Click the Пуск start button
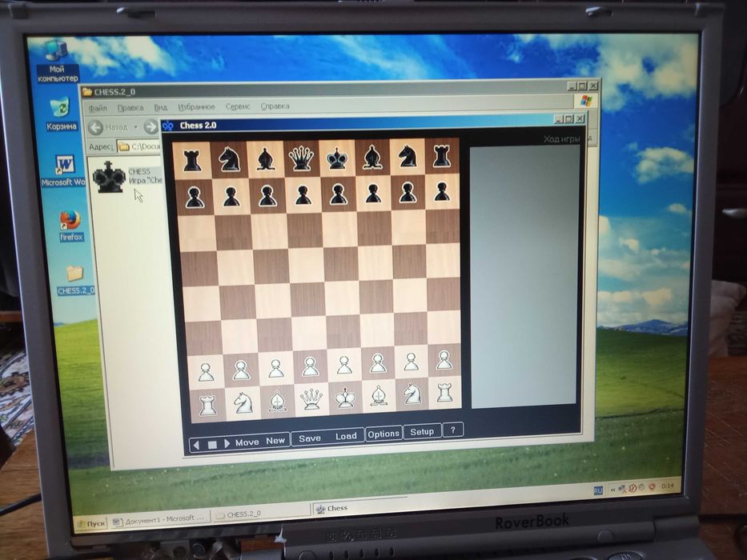The height and width of the screenshot is (560, 747). (91, 524)
